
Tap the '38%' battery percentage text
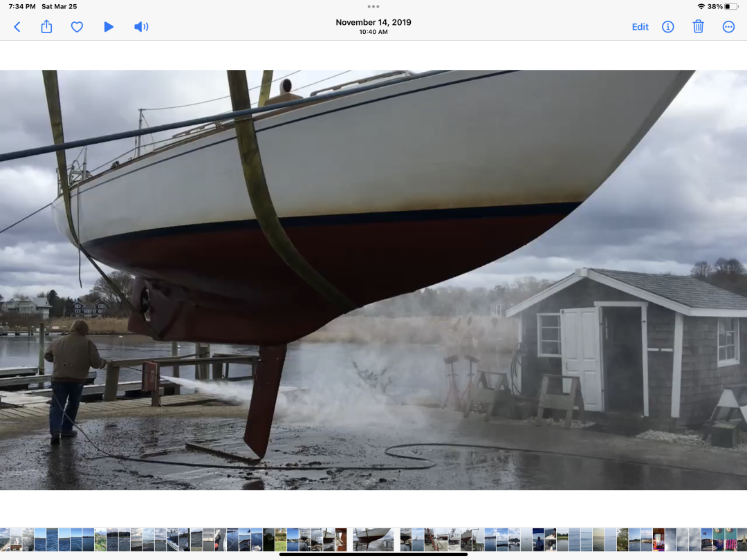click(x=714, y=7)
